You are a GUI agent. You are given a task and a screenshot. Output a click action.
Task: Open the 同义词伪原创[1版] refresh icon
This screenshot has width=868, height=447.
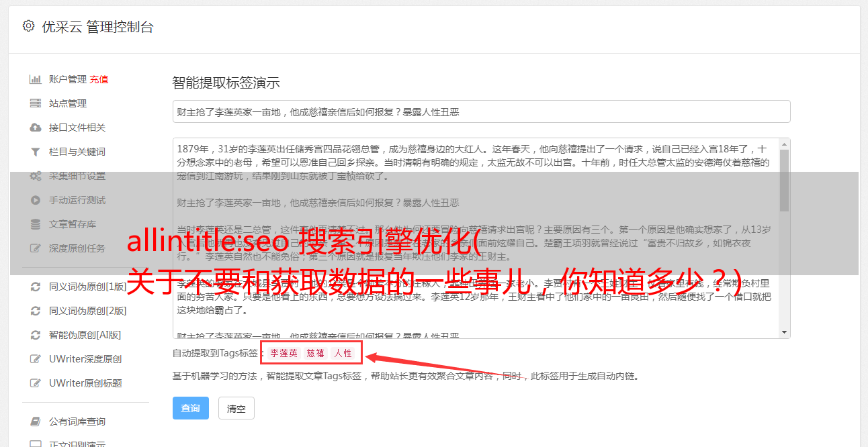(36, 287)
